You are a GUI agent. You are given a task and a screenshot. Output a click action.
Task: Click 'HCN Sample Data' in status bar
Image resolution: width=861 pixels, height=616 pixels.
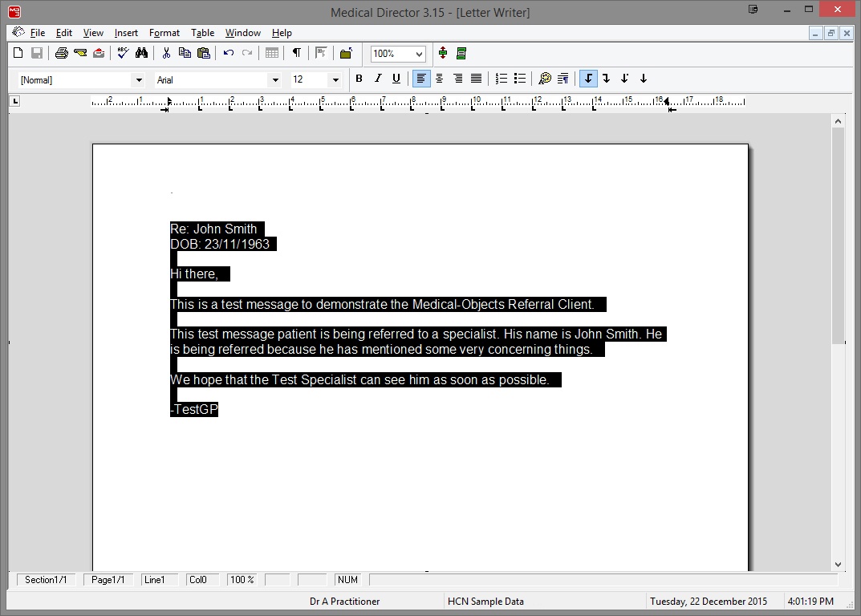tap(485, 602)
